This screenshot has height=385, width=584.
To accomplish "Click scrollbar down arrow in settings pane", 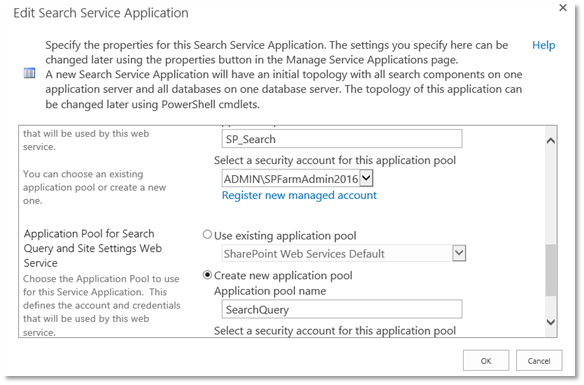I will (550, 322).
